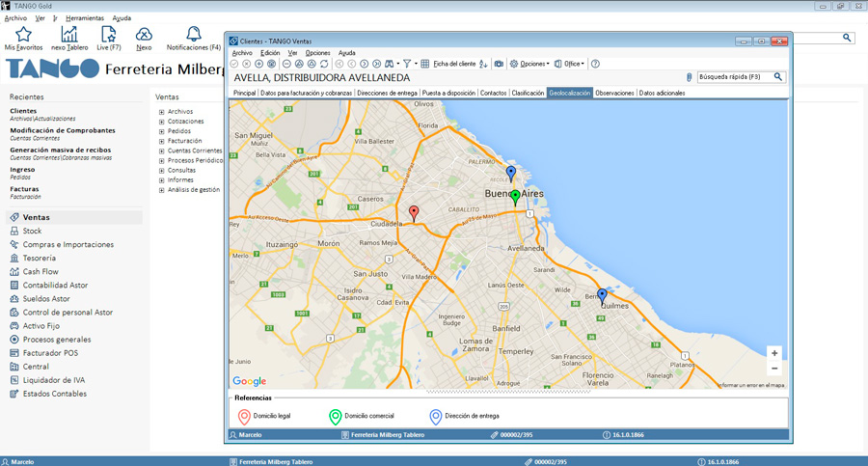Switch to the Contactos tab

[x=493, y=93]
